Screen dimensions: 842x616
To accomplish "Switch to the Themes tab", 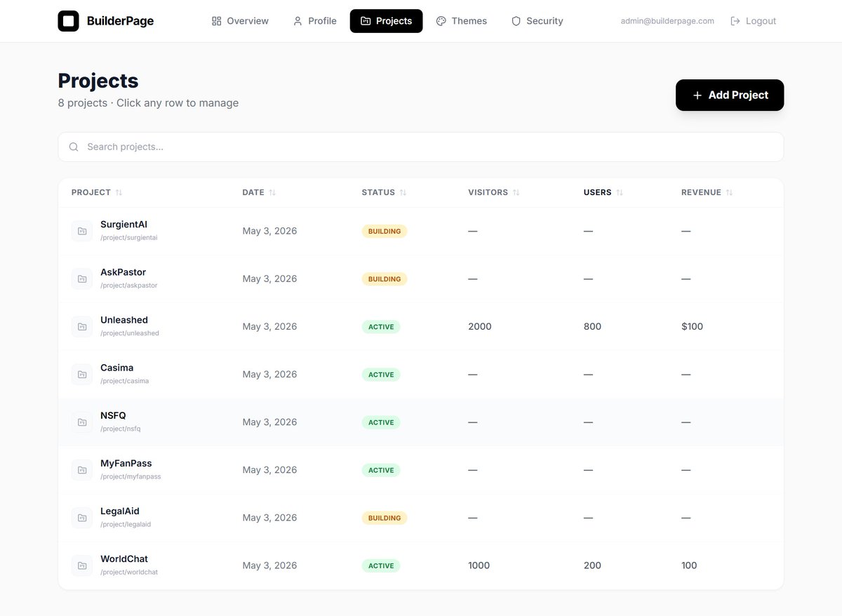I will pyautogui.click(x=461, y=21).
